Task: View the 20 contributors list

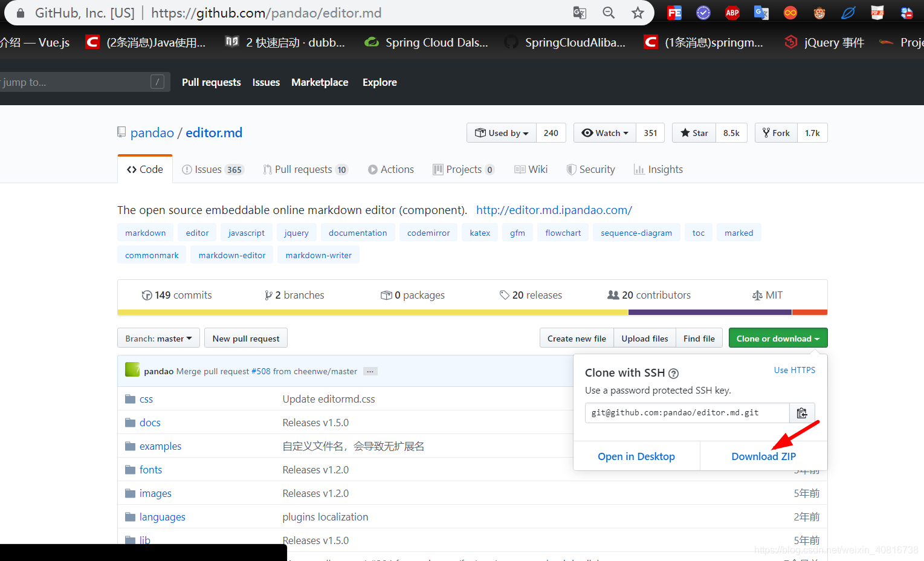Action: [649, 295]
